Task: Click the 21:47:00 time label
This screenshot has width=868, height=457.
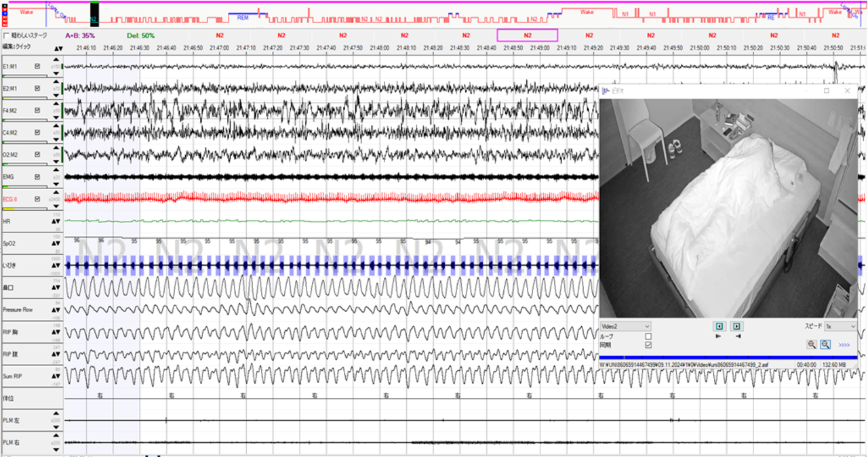Action: (218, 48)
